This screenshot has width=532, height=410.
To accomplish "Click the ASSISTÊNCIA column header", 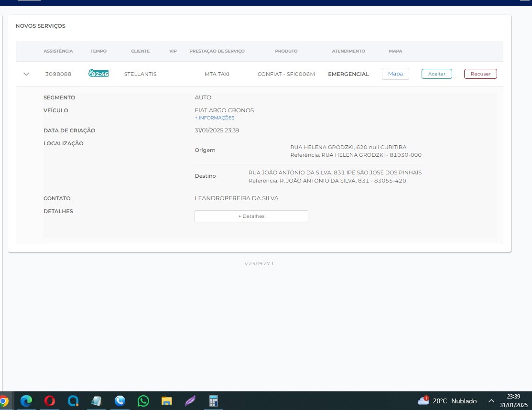I will coord(58,51).
